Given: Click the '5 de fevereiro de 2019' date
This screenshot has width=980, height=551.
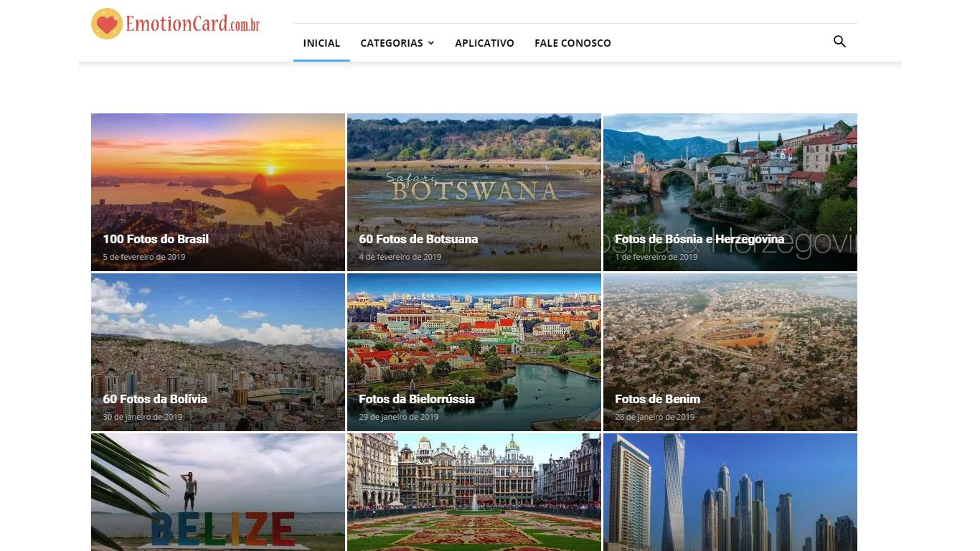Looking at the screenshot, I should pos(144,257).
